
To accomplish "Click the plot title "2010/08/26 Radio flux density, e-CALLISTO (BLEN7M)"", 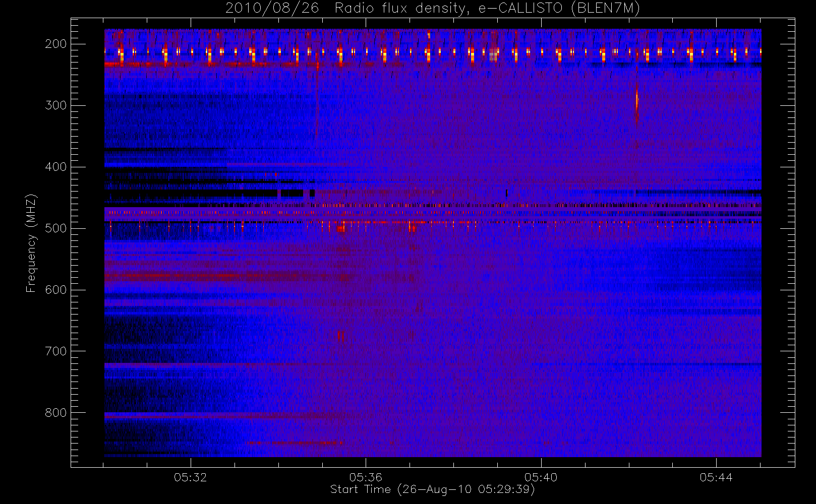I will click(433, 8).
